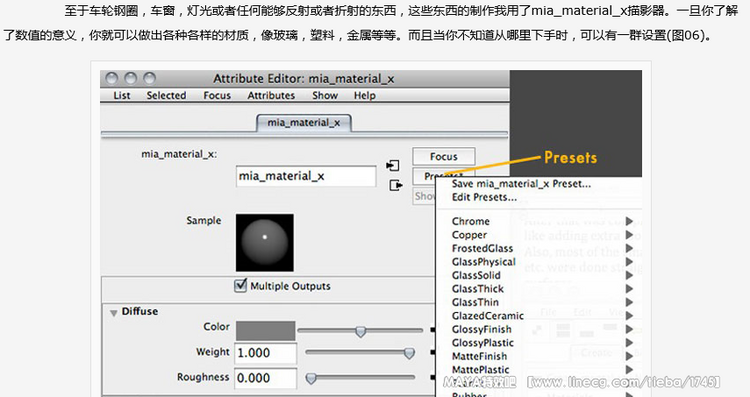Select the MatteFinish preset
750x397 pixels.
pyautogui.click(x=479, y=356)
